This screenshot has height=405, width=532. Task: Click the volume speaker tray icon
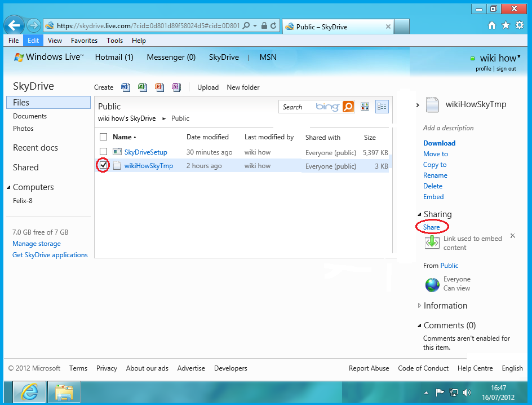coord(467,393)
